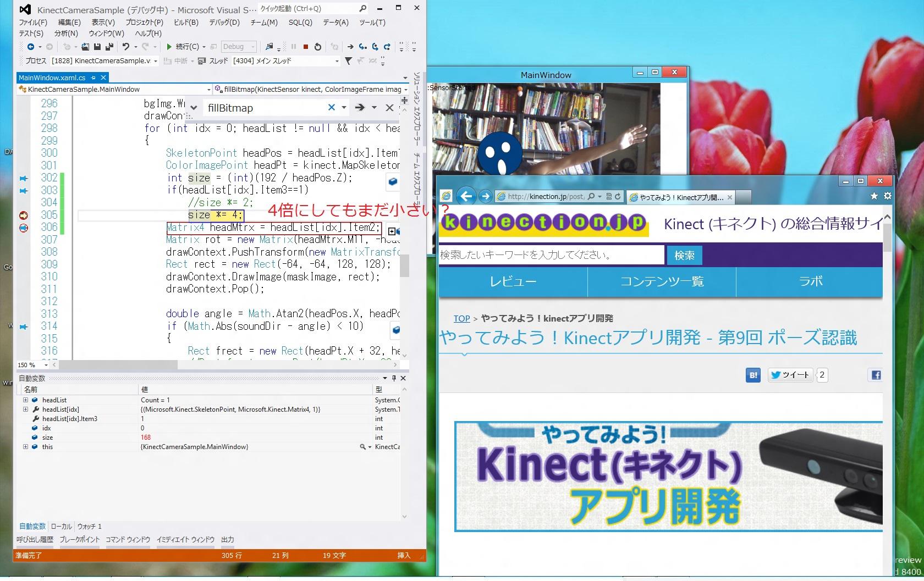Open file with the Open File toolbar icon

pos(85,47)
